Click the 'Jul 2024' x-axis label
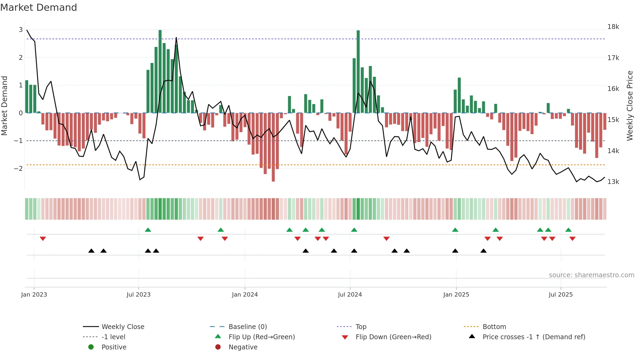The image size is (644, 362). tap(350, 294)
